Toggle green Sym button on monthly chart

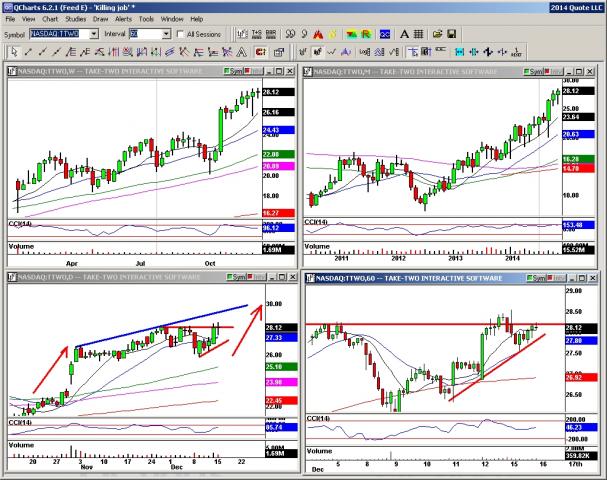click(533, 71)
